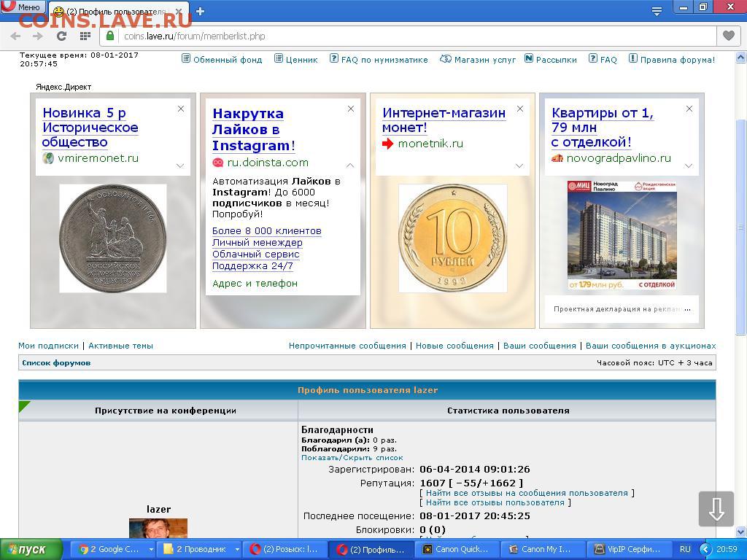Image resolution: width=747 pixels, height=560 pixels.
Task: Open Интернет-магазин монет! ad title
Action: (444, 120)
